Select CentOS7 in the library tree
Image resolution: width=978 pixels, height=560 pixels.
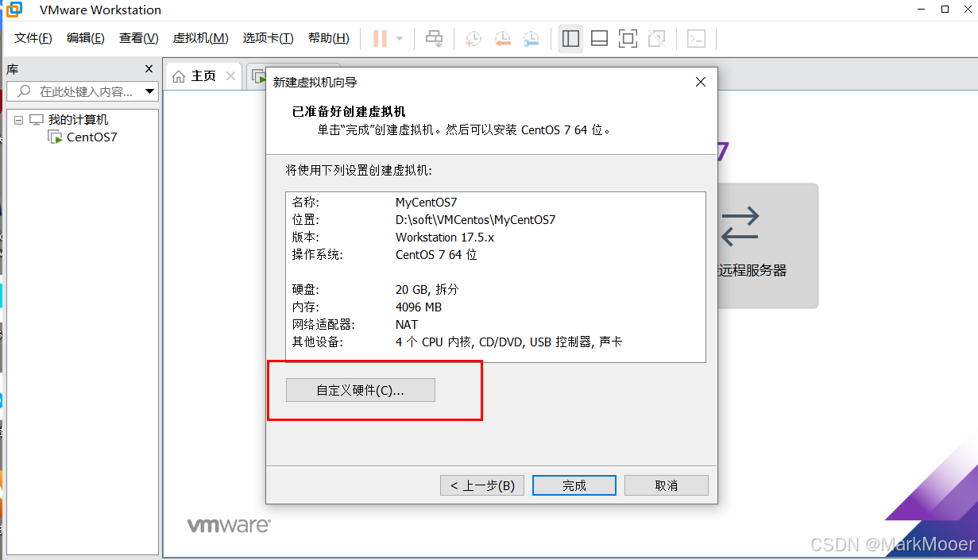[x=91, y=137]
